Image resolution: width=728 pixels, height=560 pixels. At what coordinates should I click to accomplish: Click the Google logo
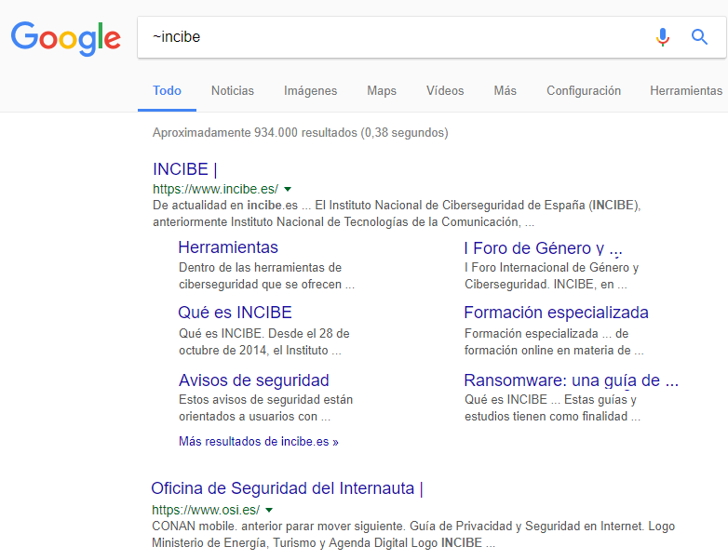(x=66, y=38)
